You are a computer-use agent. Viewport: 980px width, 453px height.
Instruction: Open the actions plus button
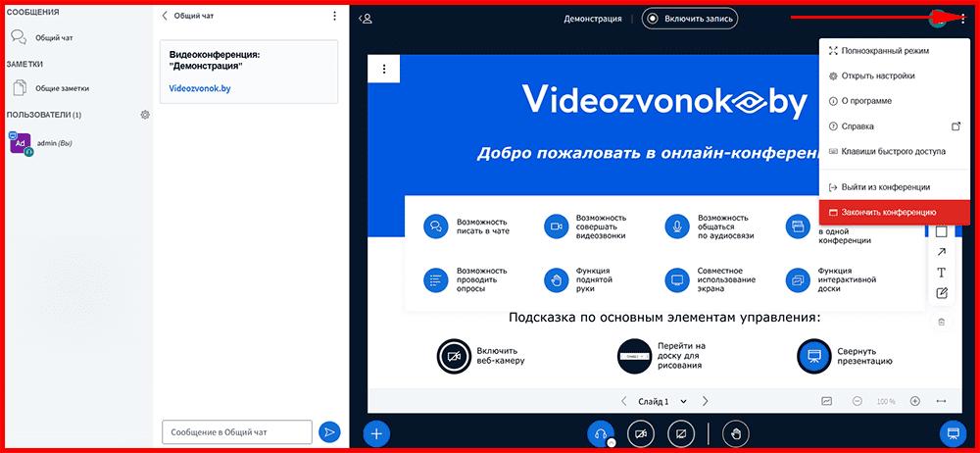(377, 433)
